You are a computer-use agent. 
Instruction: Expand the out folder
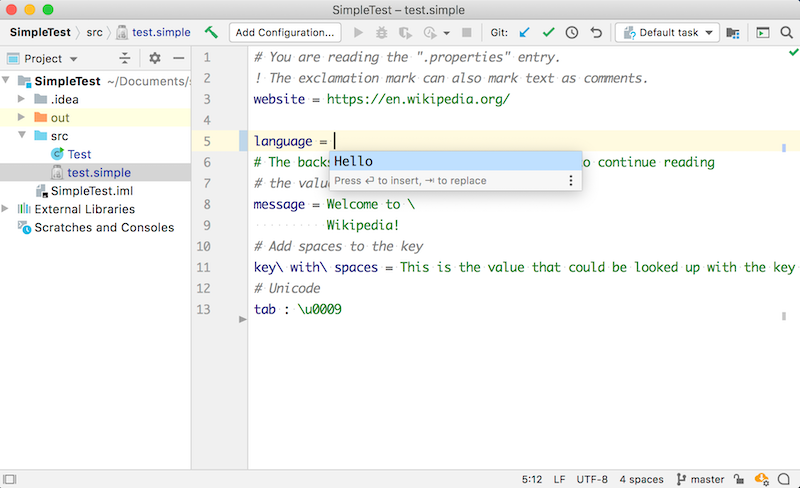pos(22,118)
